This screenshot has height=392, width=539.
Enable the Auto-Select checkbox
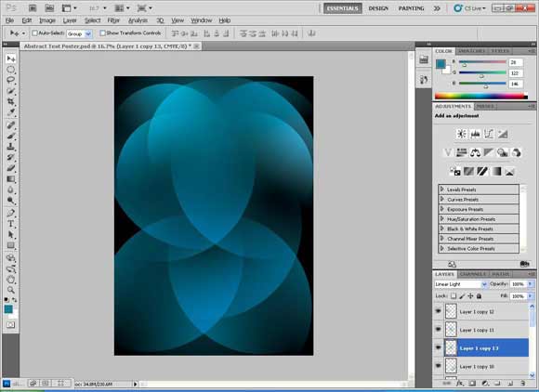point(34,33)
